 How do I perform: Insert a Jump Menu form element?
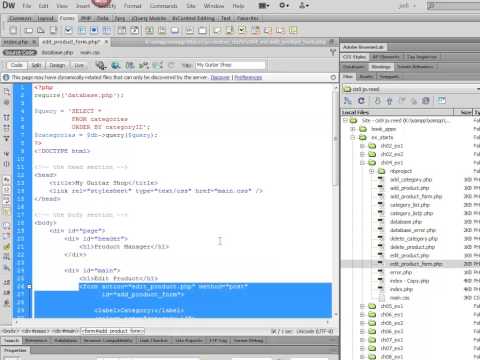(x=134, y=30)
